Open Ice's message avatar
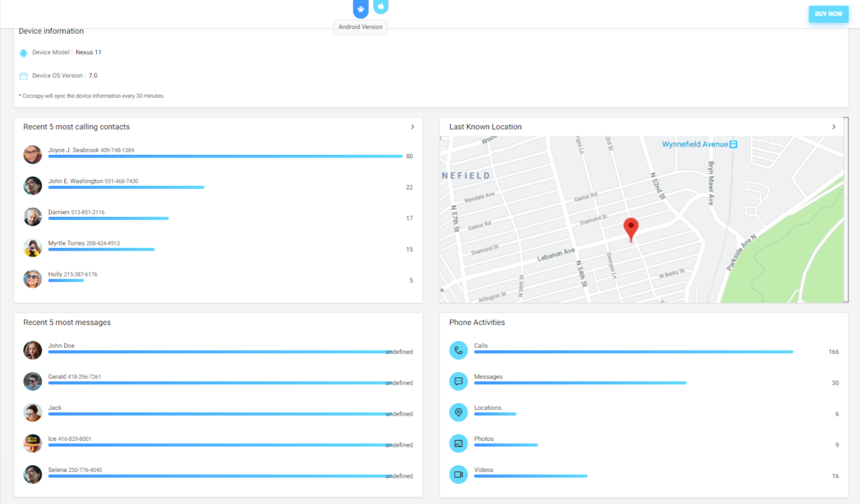The image size is (860, 504). click(x=33, y=443)
